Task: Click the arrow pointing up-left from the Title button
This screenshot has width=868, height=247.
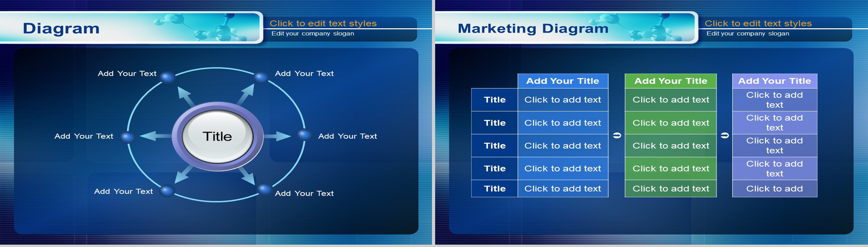Action: pos(186,96)
